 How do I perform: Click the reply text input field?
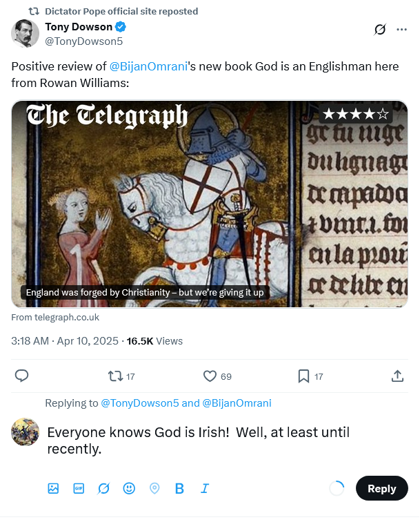(x=221, y=441)
